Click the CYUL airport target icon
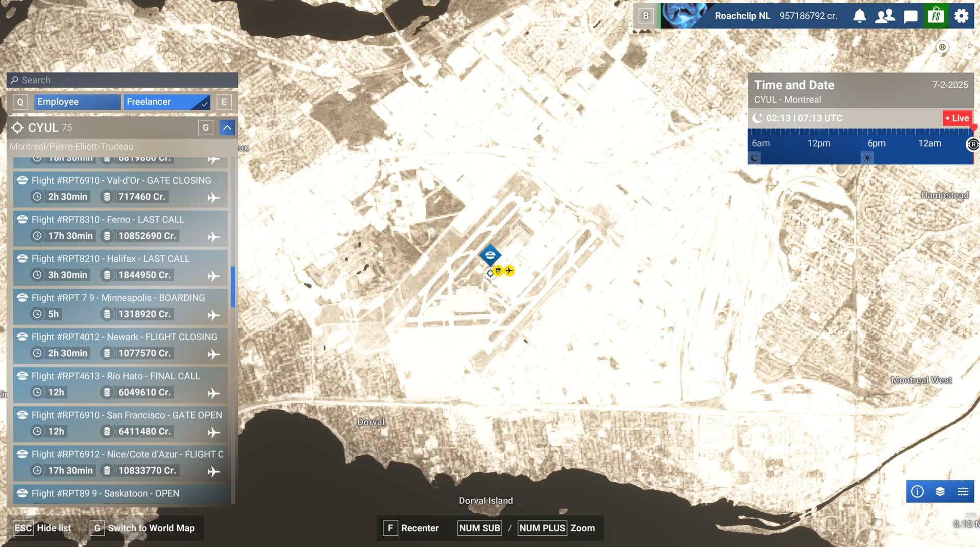Screen dimensions: 980x547 click(17, 128)
